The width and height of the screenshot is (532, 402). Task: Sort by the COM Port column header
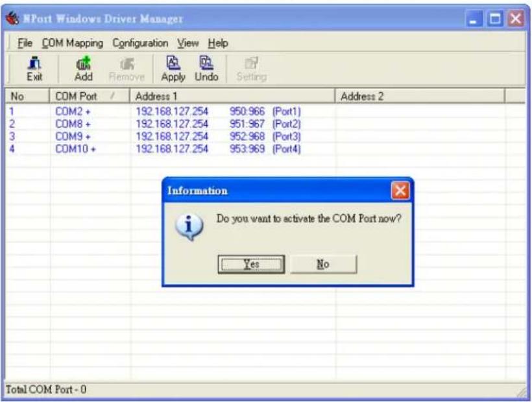click(x=90, y=96)
